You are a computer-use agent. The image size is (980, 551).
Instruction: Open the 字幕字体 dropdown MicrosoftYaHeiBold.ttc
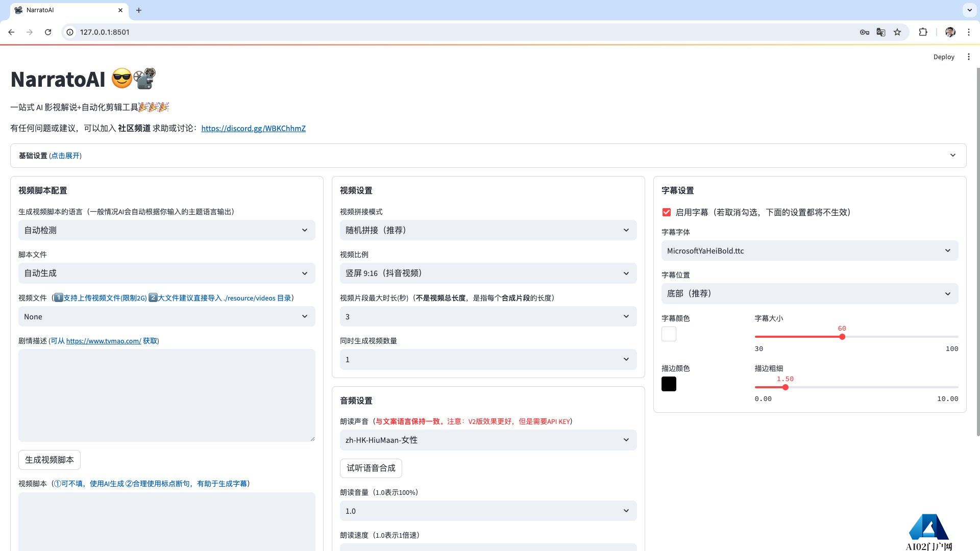click(x=810, y=251)
